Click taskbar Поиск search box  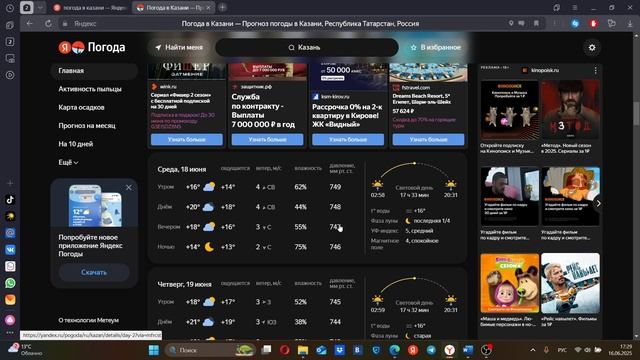(x=210, y=350)
